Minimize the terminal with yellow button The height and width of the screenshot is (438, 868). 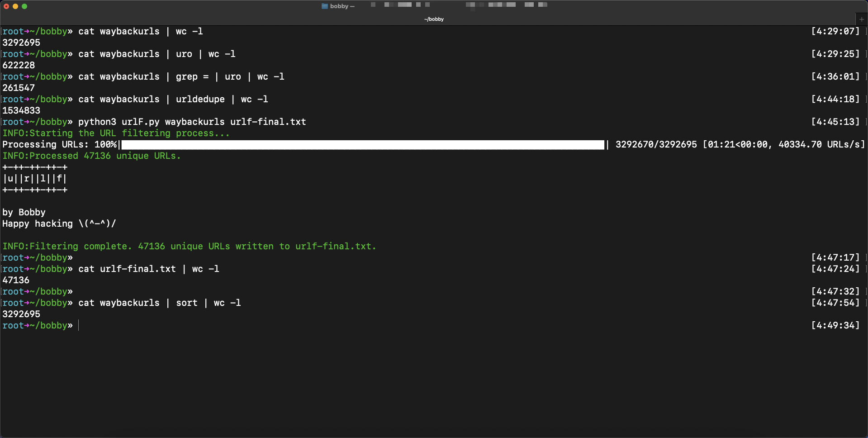(x=15, y=6)
